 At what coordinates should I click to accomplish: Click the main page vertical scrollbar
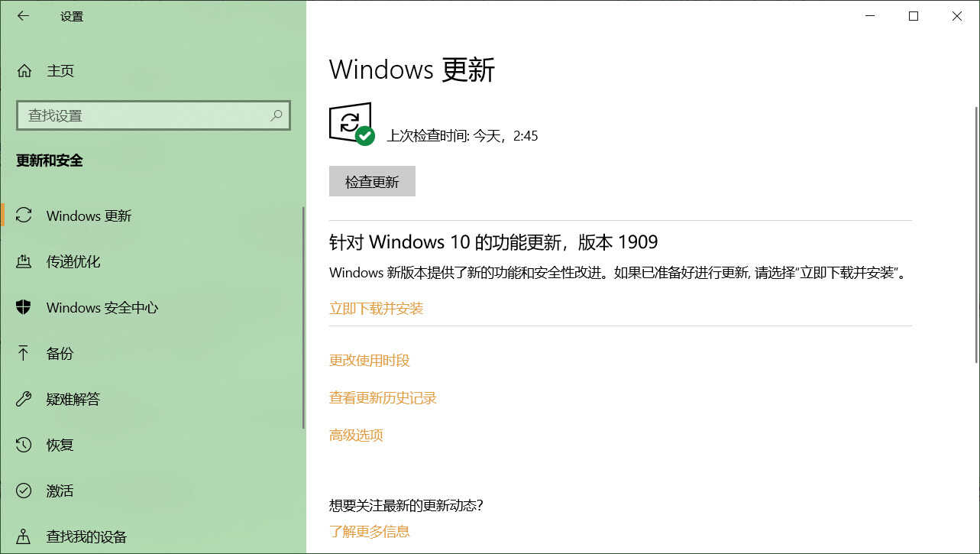(975, 235)
